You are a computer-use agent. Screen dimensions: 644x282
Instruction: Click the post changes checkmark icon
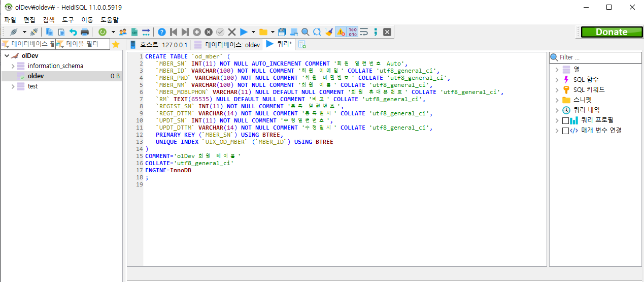pos(220,32)
